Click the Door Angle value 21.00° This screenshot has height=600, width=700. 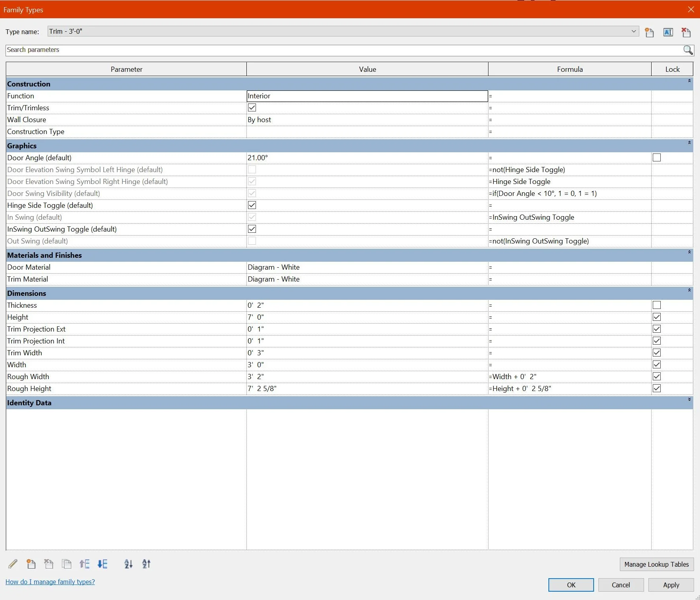(x=367, y=158)
